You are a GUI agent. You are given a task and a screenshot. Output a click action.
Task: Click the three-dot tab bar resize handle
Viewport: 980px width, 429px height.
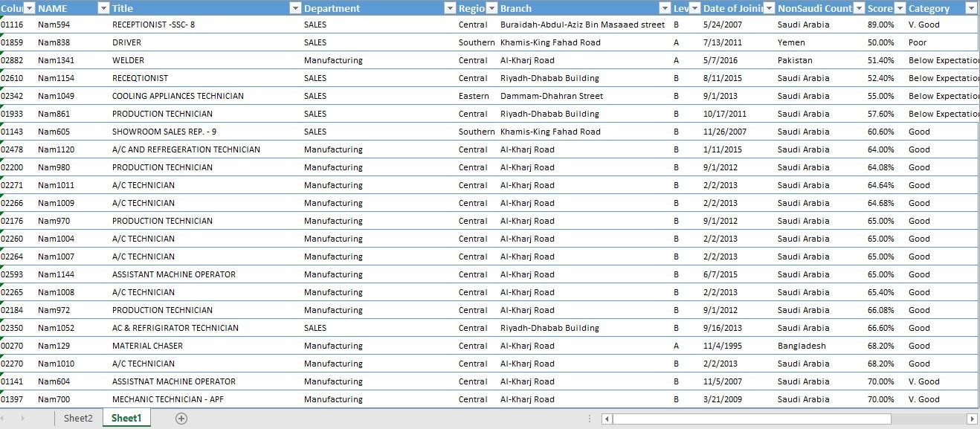(590, 419)
